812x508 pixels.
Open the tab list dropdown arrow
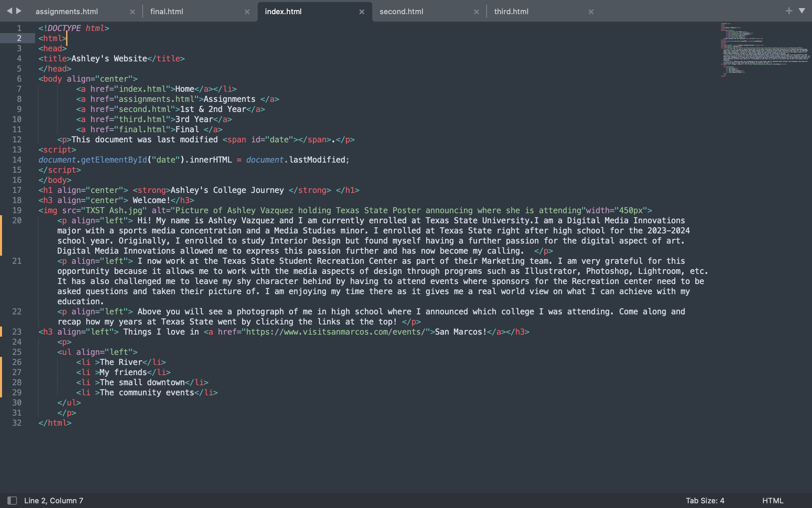(x=802, y=11)
